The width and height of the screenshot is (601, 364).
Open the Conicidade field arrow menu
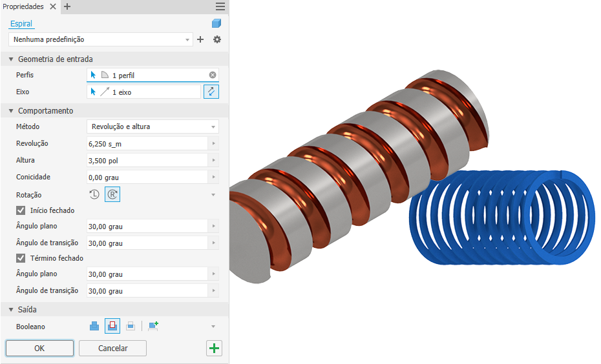(x=213, y=177)
